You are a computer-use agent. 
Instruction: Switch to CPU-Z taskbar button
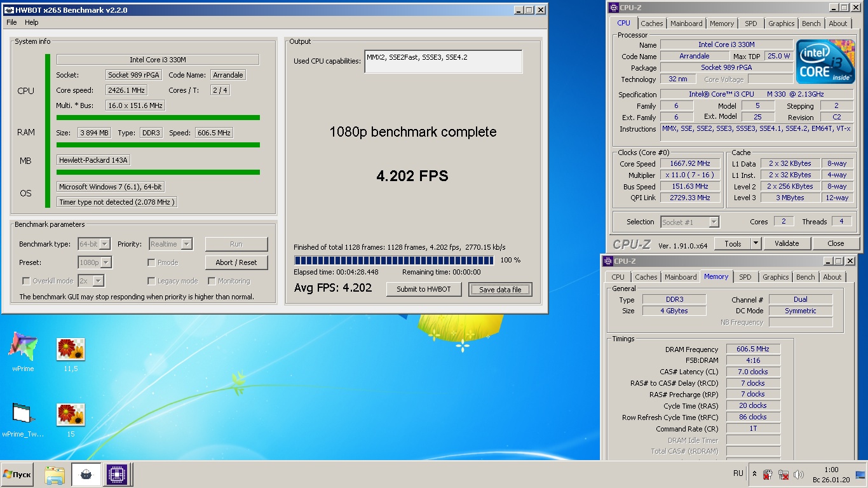(x=117, y=475)
